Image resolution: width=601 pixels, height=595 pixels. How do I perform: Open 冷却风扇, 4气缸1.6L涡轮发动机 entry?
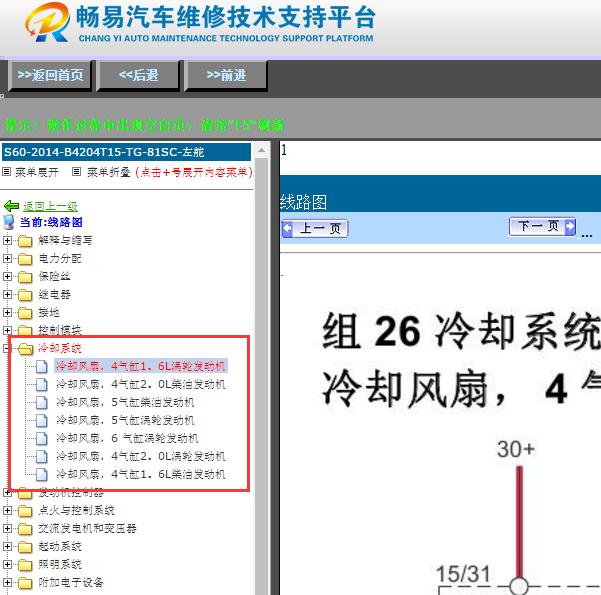(x=141, y=366)
